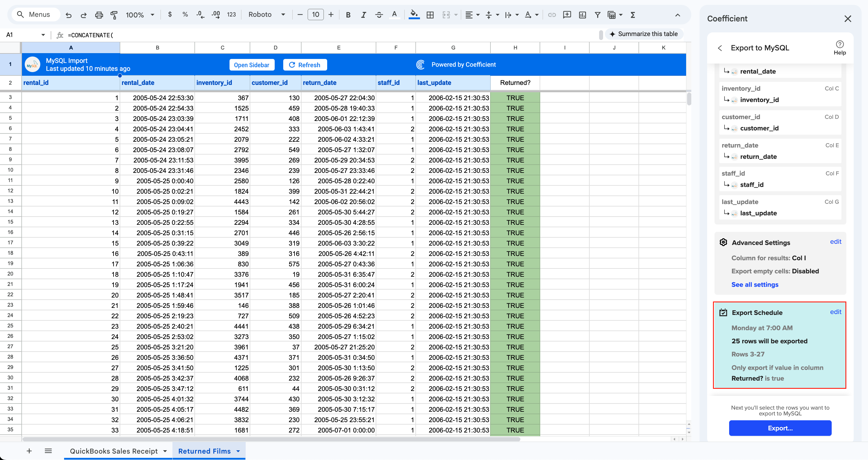This screenshot has height=460, width=868.
Task: Insert a link into the cell
Action: click(x=552, y=15)
